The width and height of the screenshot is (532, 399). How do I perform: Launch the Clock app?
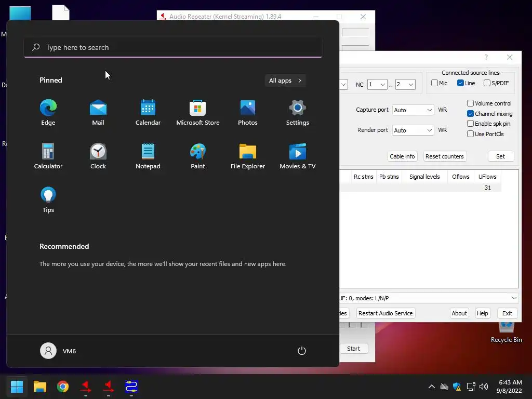pos(98,156)
